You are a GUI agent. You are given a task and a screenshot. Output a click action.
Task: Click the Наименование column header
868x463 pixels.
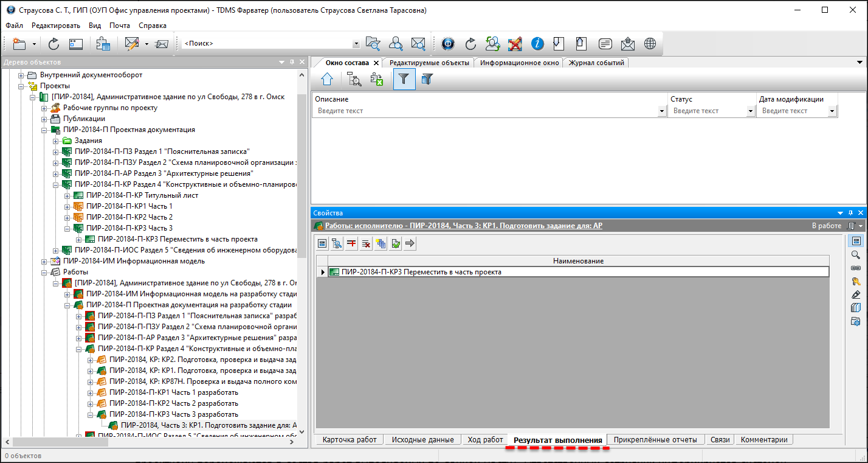coord(578,261)
